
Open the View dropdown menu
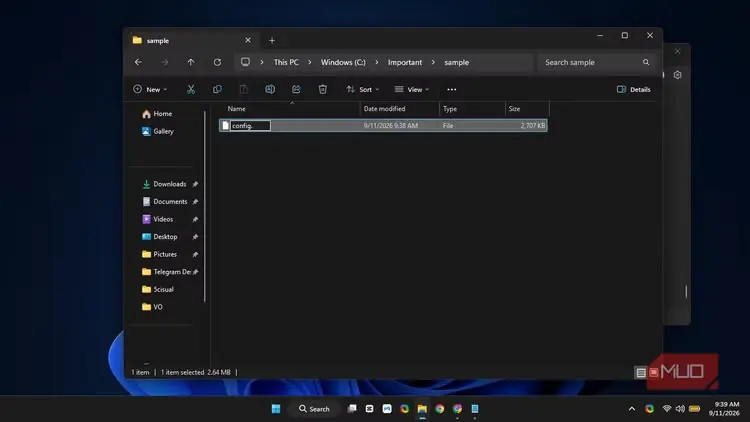[412, 89]
